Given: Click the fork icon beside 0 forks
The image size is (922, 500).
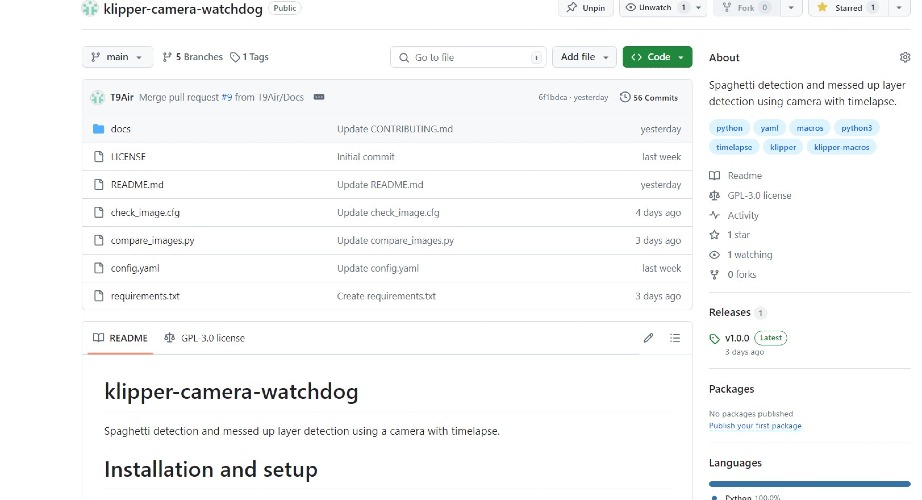Looking at the screenshot, I should (x=714, y=274).
